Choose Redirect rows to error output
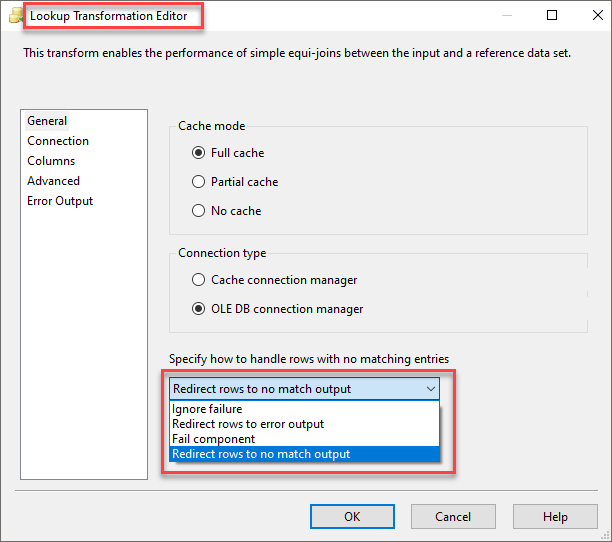The height and width of the screenshot is (542, 612). pyautogui.click(x=247, y=424)
